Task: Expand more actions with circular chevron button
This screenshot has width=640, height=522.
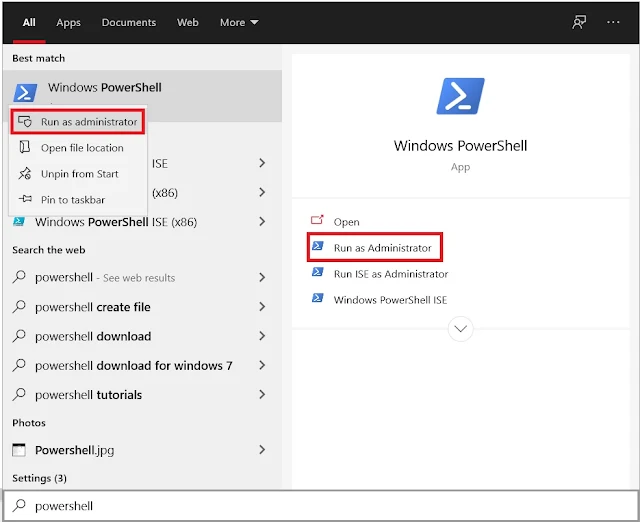Action: click(x=460, y=329)
